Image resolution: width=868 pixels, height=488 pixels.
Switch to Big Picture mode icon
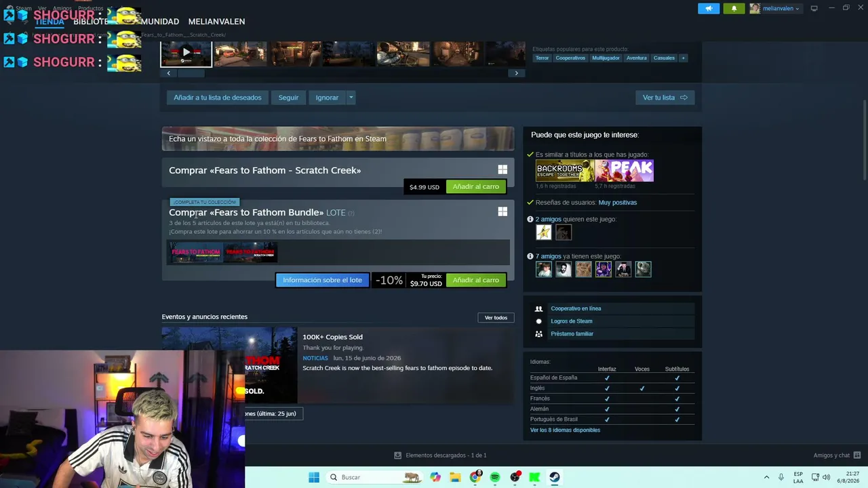814,8
